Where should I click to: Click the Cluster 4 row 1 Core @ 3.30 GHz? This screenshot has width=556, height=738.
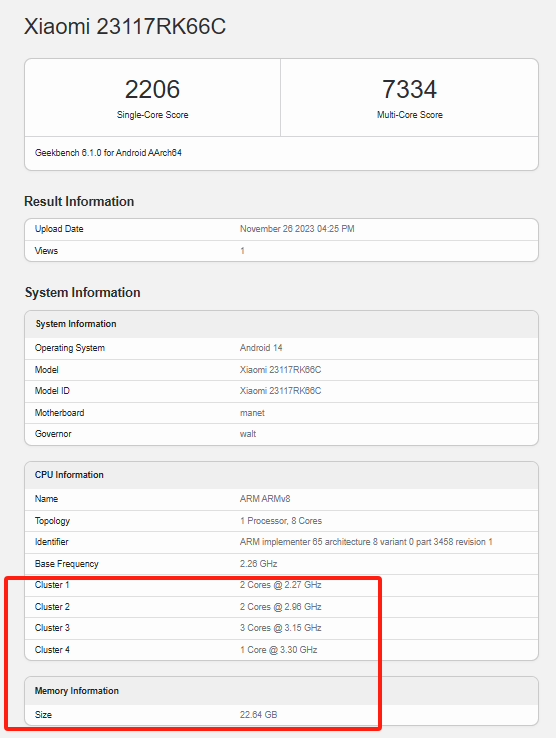[278, 650]
